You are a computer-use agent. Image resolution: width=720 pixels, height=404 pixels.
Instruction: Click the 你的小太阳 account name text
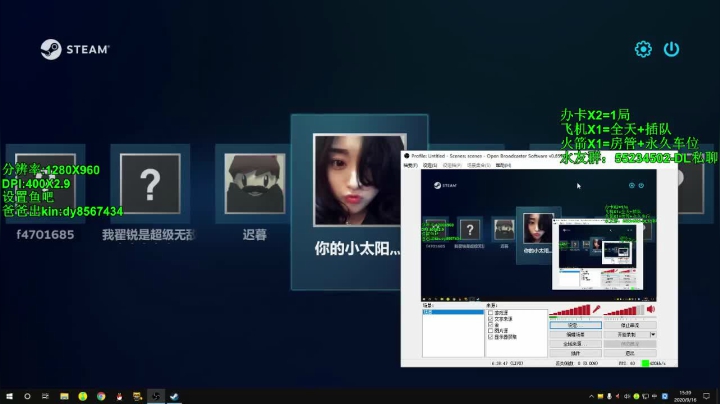click(x=357, y=249)
